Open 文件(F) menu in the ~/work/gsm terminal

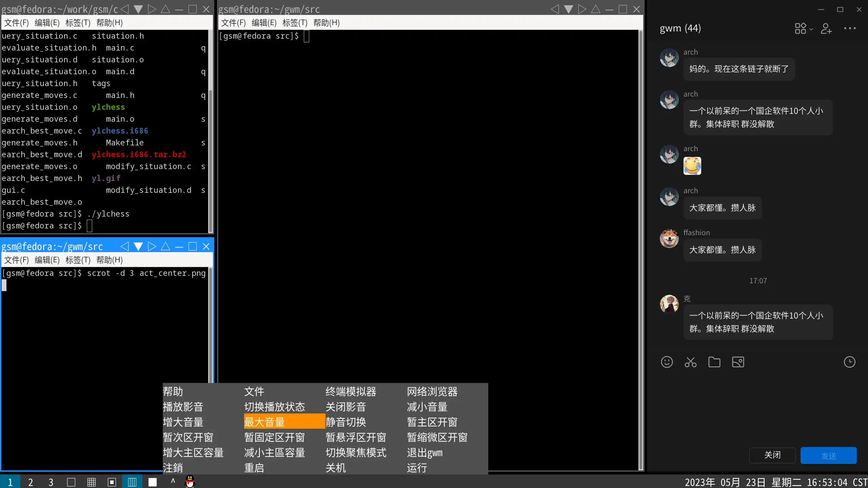click(x=16, y=23)
